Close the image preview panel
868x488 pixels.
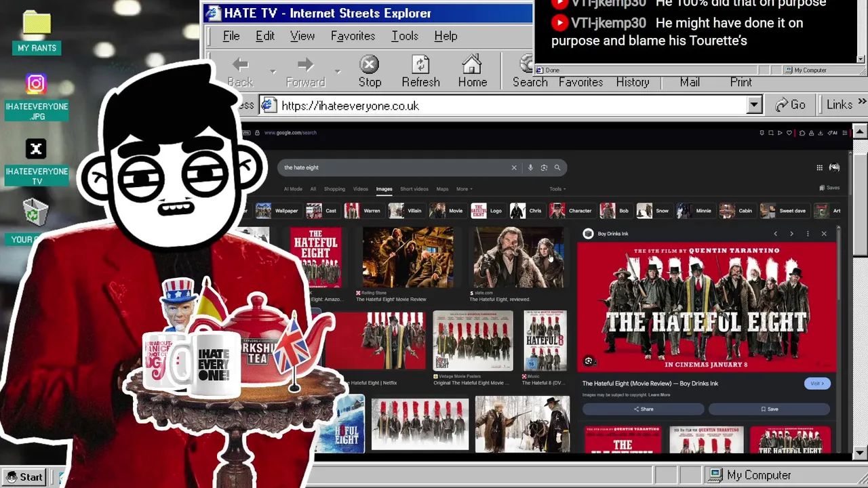coord(824,234)
